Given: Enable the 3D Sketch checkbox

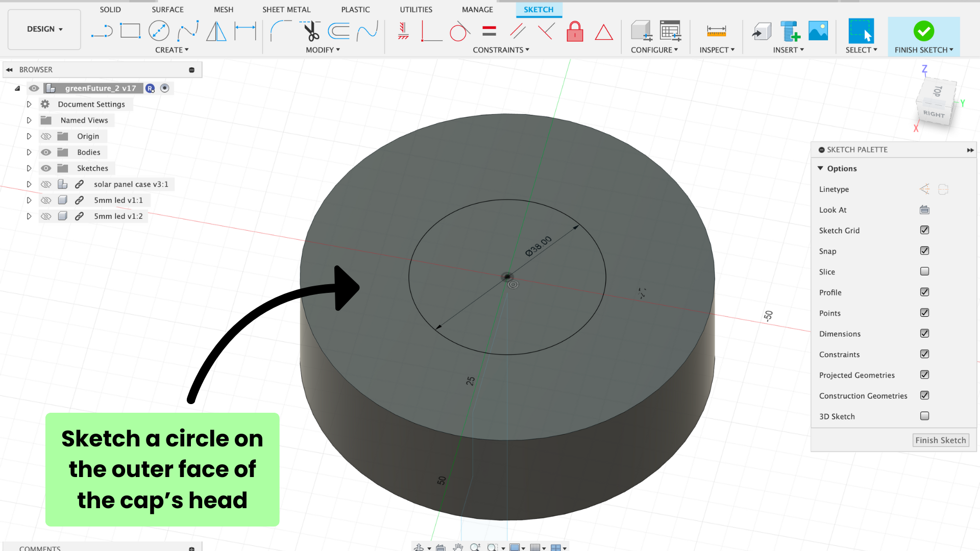Looking at the screenshot, I should point(925,416).
